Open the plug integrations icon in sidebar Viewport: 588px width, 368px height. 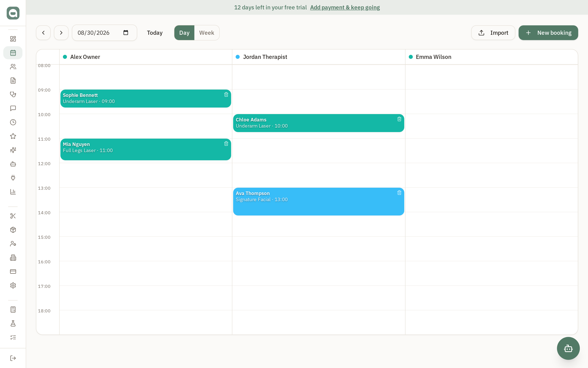click(13, 178)
